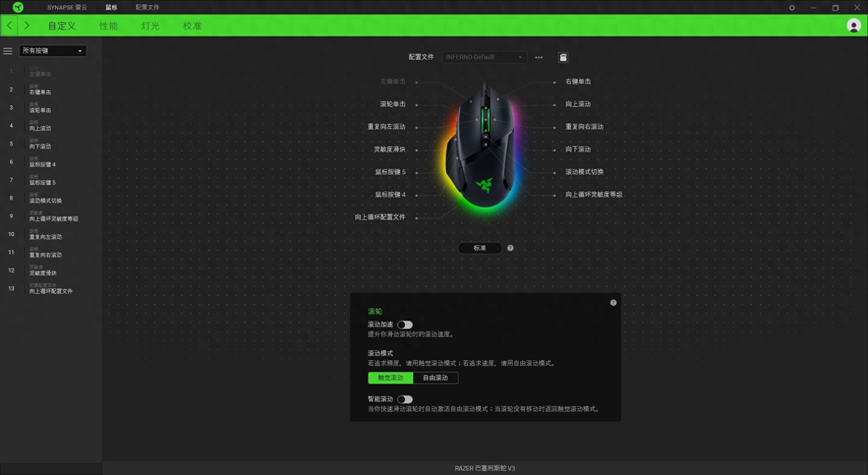Screen dimensions: 868x475
Task: Open the profile more options dots
Action: point(539,57)
